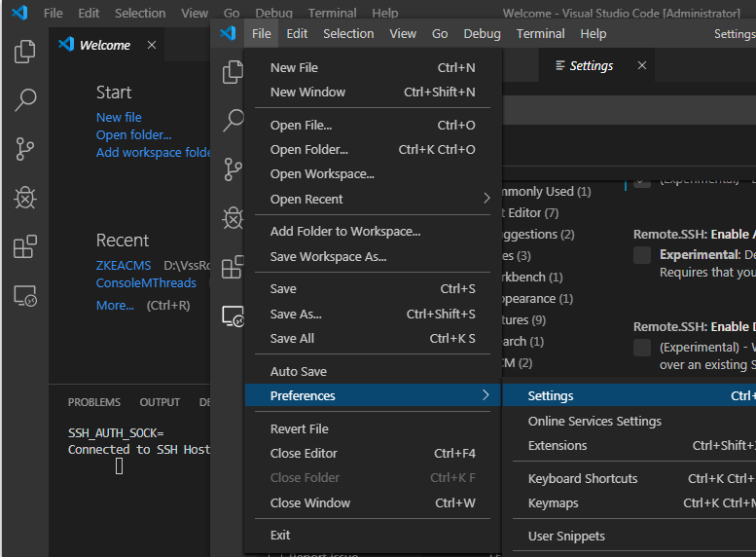The width and height of the screenshot is (756, 557).
Task: Choose New File from File menu
Action: [x=373, y=67]
